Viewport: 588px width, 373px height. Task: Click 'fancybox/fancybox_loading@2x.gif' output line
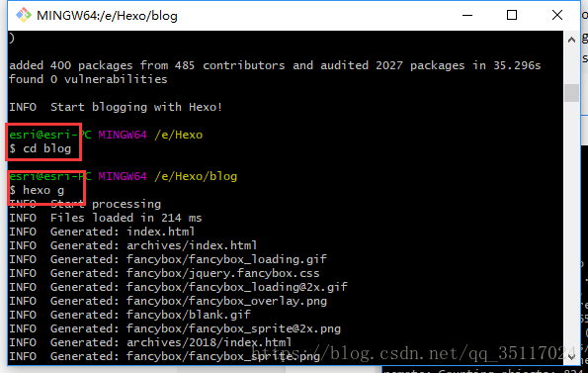(179, 287)
